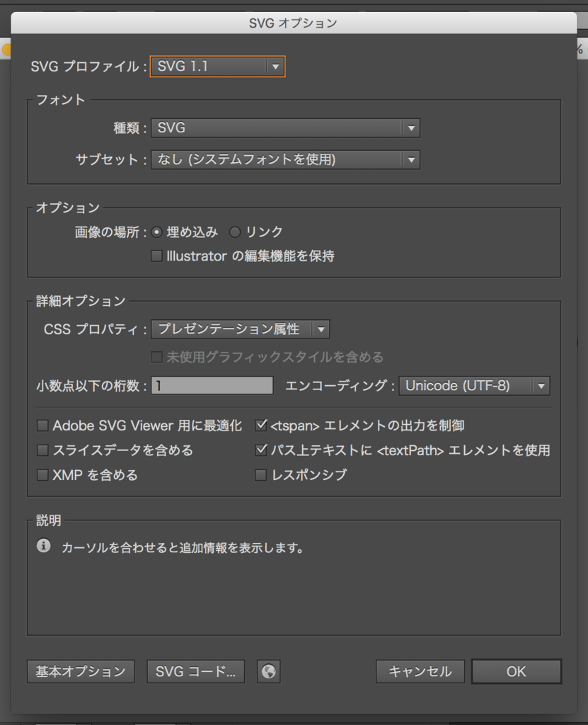
Task: Click the 基本オプション button
Action: [x=81, y=671]
